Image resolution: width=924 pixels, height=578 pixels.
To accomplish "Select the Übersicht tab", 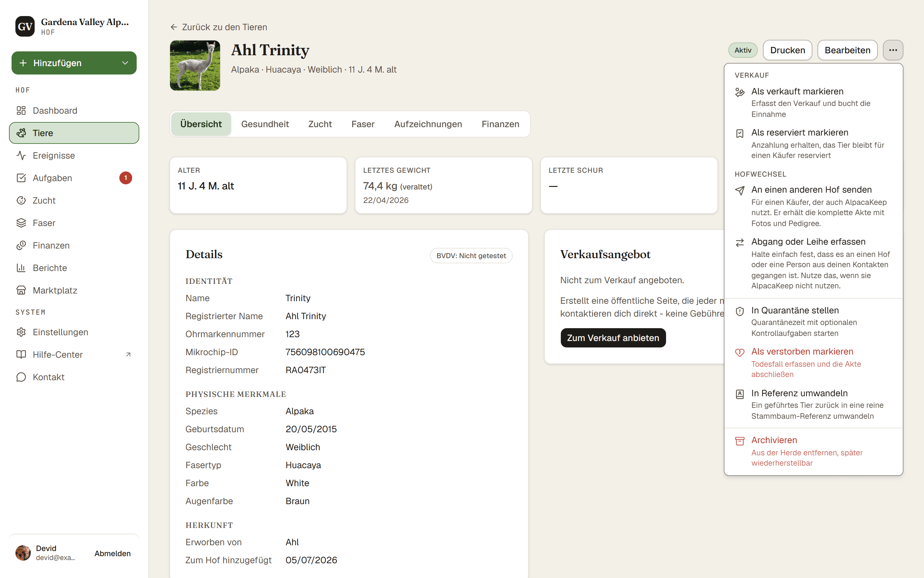I will [x=201, y=124].
